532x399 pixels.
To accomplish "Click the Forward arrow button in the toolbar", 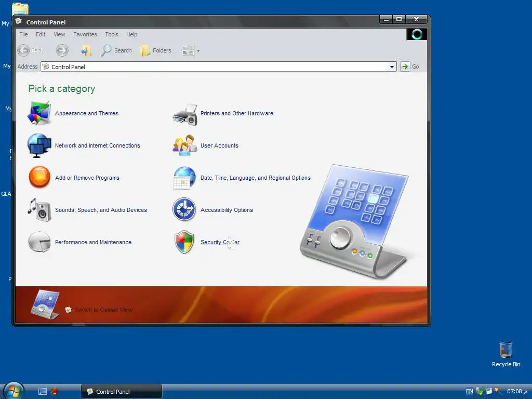I will [62, 50].
